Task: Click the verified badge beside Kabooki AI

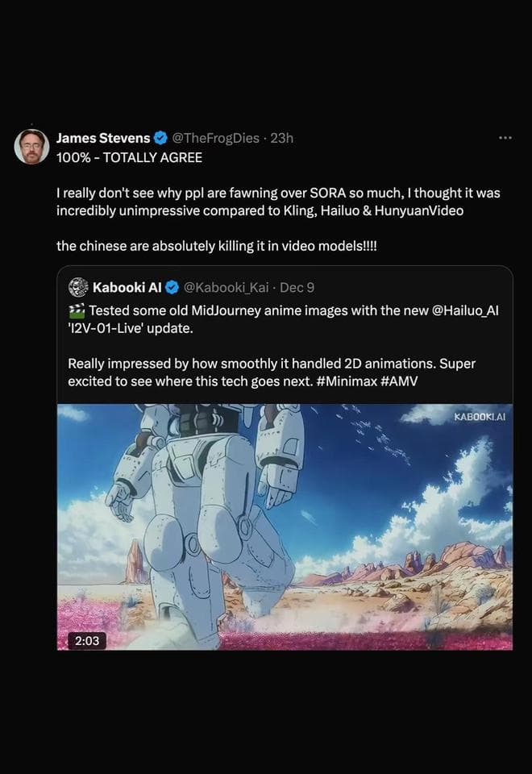Action: (170, 287)
